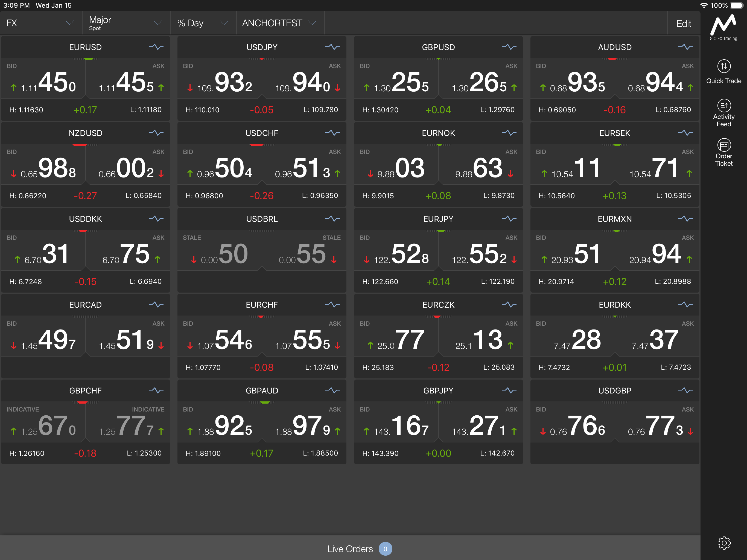747x560 pixels.
Task: Sell EURDKK at bid 7.4728
Action: coord(572,336)
